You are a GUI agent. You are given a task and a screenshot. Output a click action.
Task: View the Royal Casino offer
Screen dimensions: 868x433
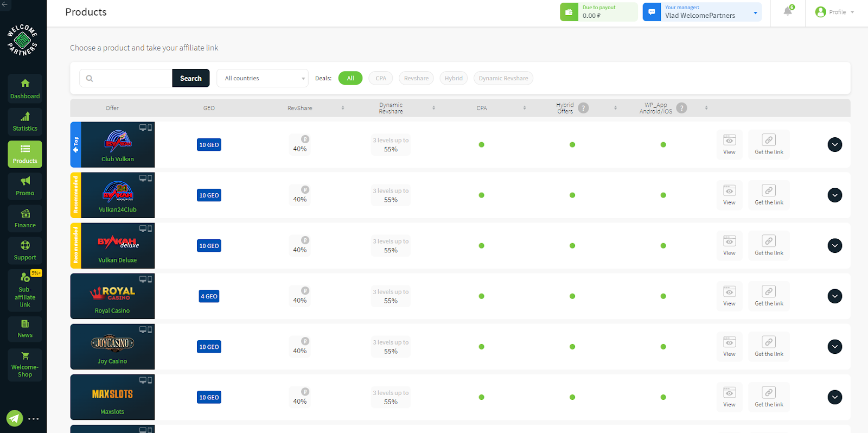pyautogui.click(x=729, y=296)
